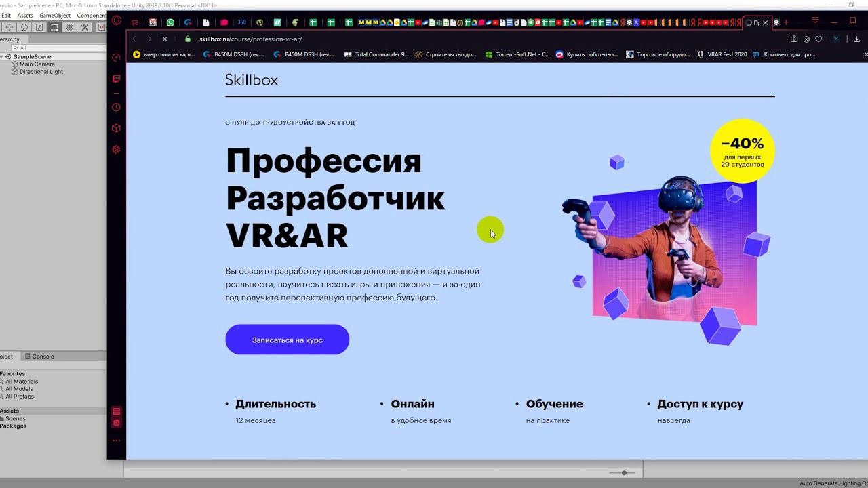Adjust Unity bottom zoom slider
This screenshot has height=488, width=868.
623,472
